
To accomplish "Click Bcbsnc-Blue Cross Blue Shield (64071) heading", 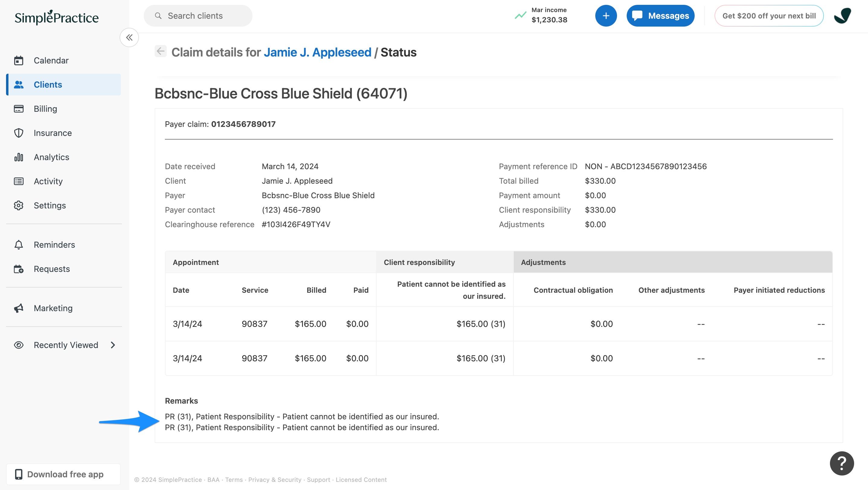I will pyautogui.click(x=281, y=93).
